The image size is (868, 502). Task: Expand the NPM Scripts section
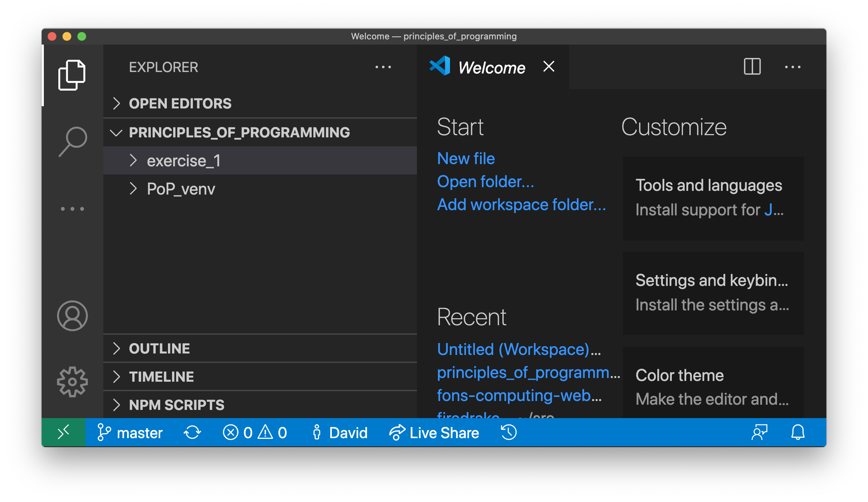[260, 405]
